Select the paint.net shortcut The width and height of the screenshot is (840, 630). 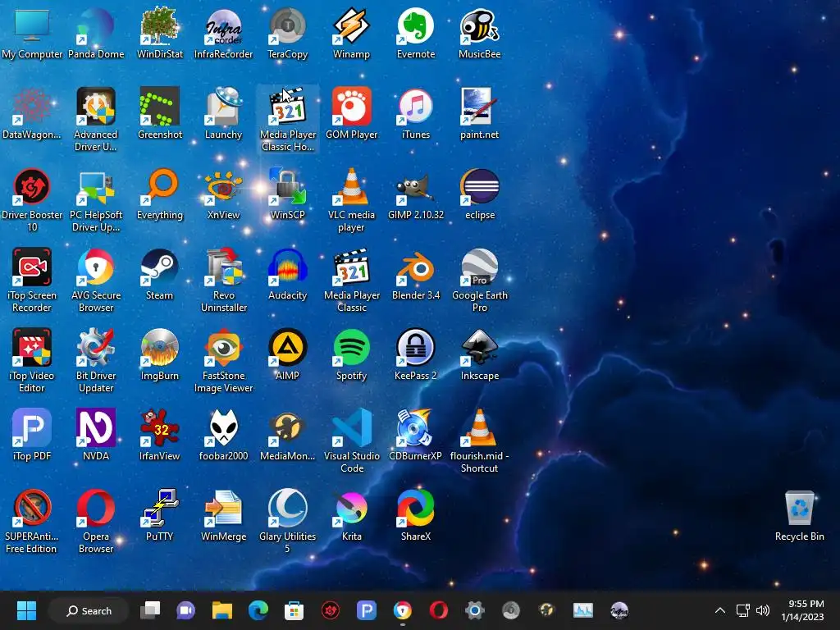pos(479,106)
